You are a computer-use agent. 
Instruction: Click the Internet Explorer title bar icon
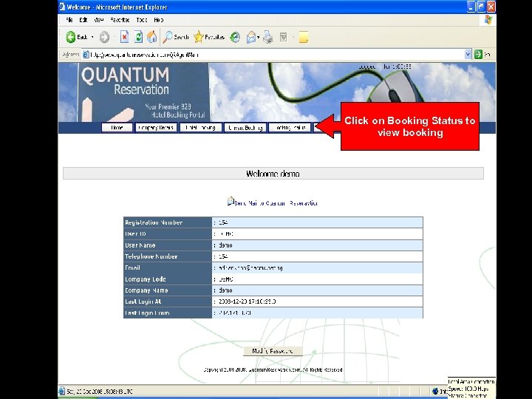(62, 7)
